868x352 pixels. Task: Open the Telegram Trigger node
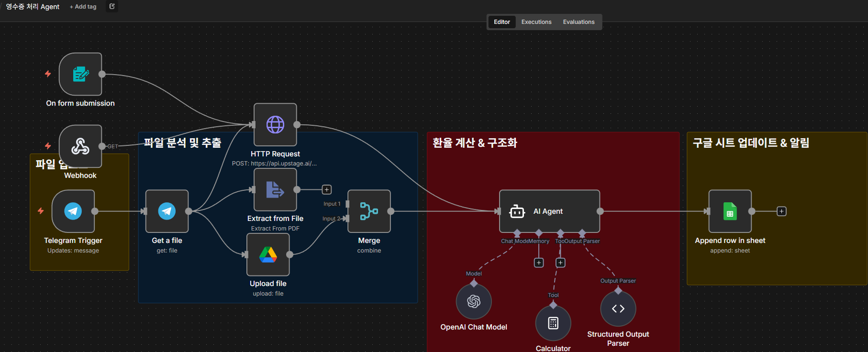click(x=73, y=211)
